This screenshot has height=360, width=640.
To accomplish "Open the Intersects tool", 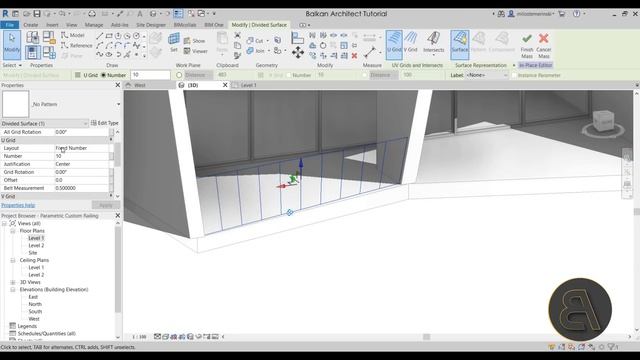I will (433, 43).
